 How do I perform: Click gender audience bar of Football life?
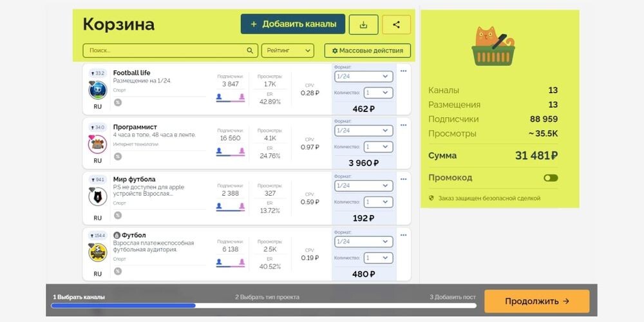coord(231,98)
